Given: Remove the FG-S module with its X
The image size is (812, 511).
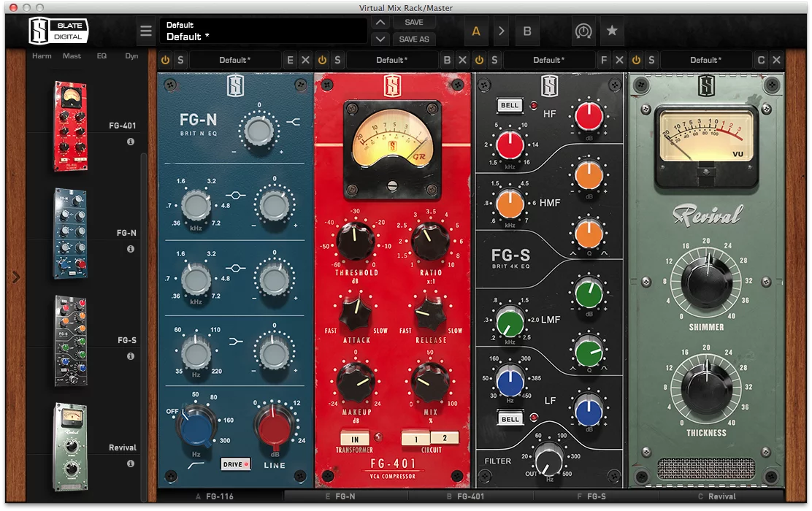Looking at the screenshot, I should (x=619, y=60).
